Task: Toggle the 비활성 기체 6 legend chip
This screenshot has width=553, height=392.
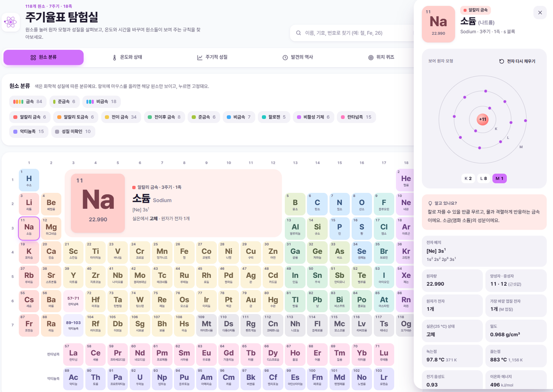Action: 313,117
